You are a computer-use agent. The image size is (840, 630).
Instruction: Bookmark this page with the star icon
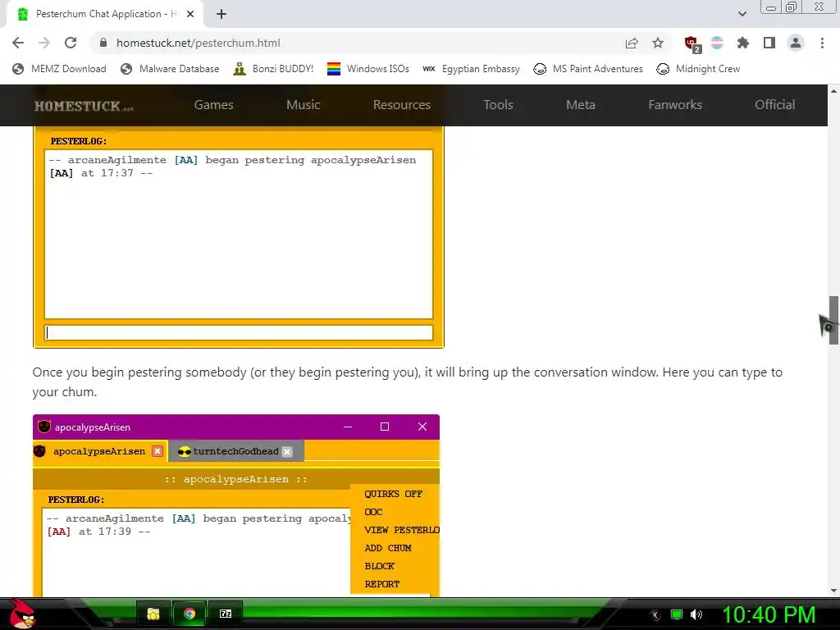click(x=658, y=43)
